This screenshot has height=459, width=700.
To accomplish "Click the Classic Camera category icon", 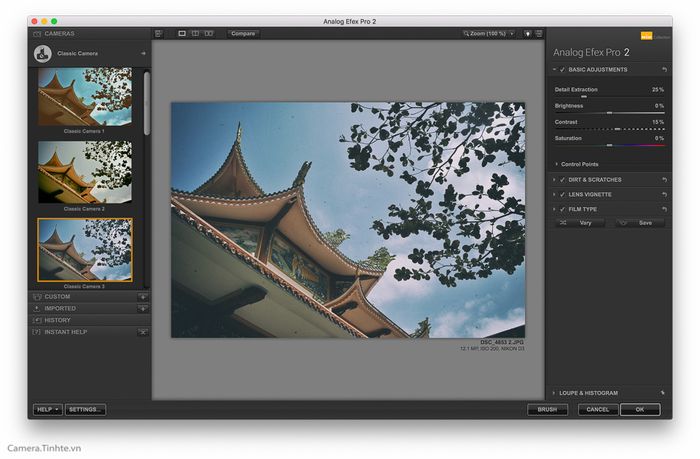I will [43, 54].
